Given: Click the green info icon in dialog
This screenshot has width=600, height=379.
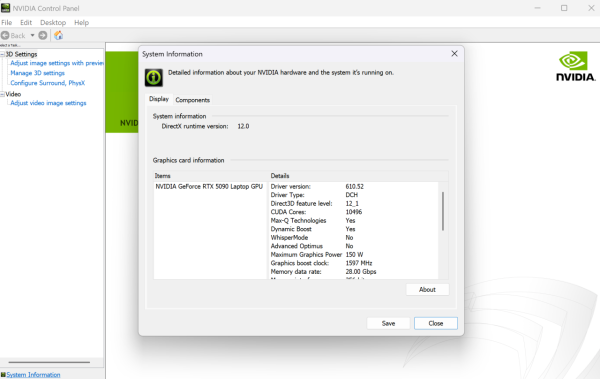Looking at the screenshot, I should click(154, 78).
